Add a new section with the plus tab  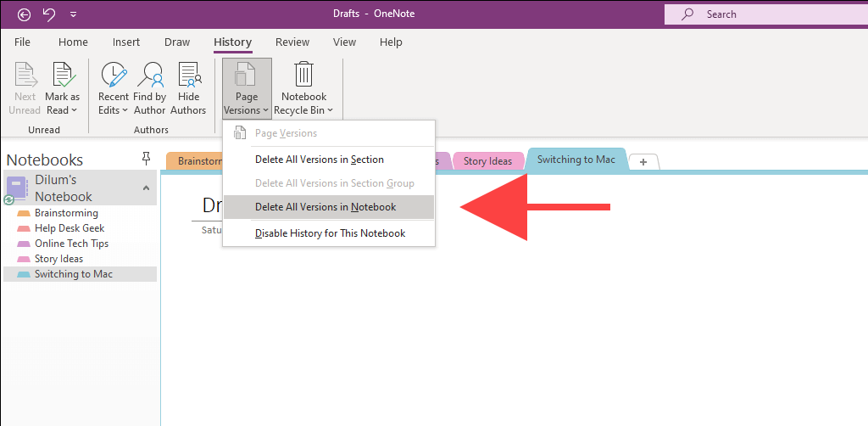pos(643,162)
